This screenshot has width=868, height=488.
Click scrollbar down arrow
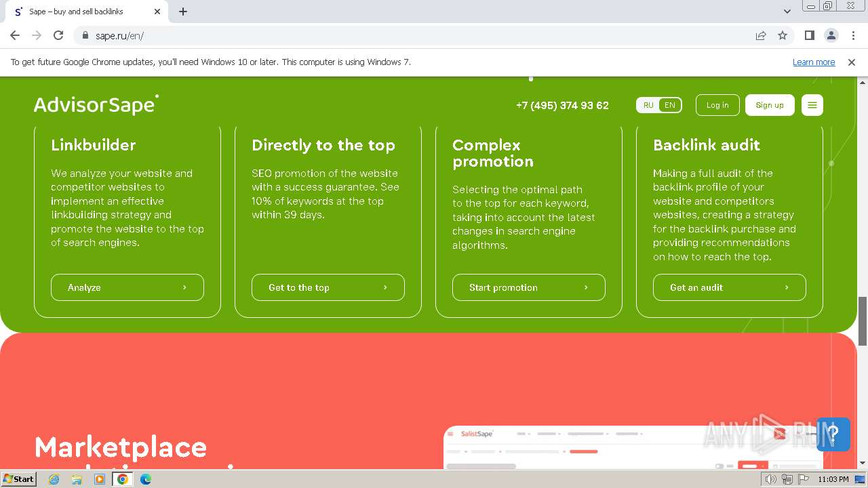[863, 464]
